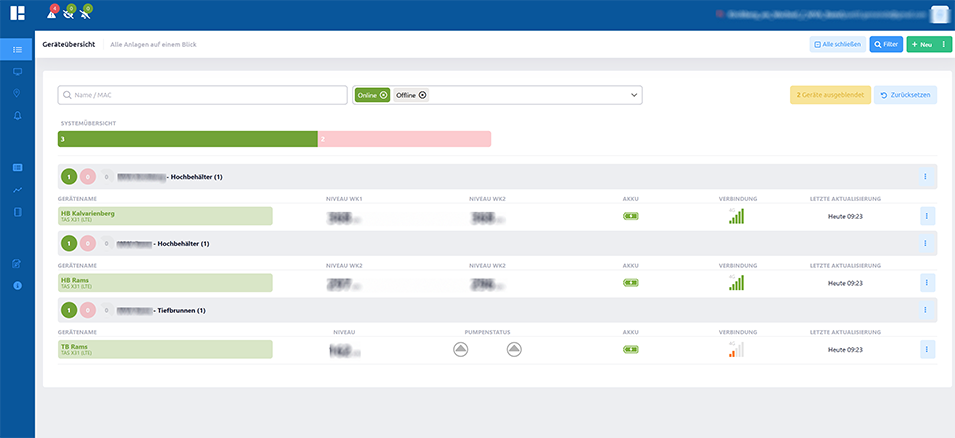
Task: Open the info icon in sidebar
Action: pyautogui.click(x=17, y=285)
